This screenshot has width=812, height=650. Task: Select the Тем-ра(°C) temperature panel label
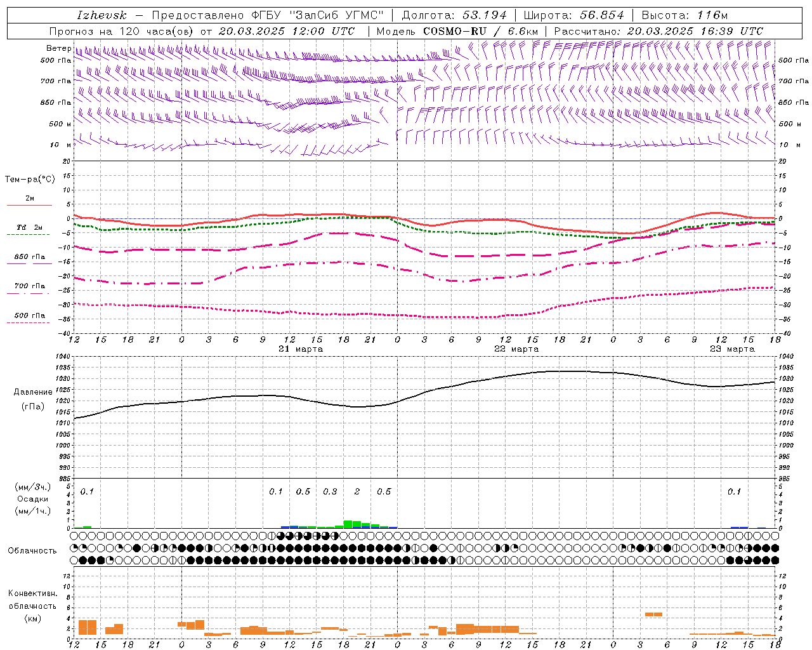coord(30,180)
